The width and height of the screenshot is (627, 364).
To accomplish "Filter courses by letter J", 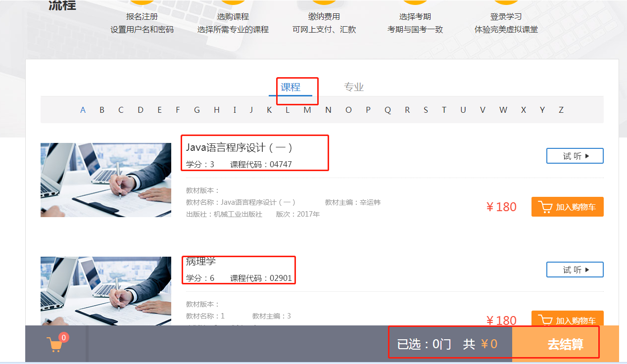I will point(251,110).
